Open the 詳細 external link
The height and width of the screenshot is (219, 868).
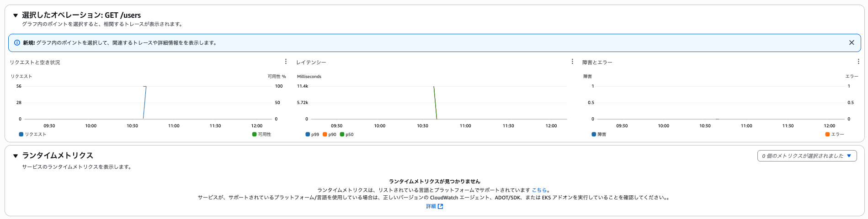point(434,207)
